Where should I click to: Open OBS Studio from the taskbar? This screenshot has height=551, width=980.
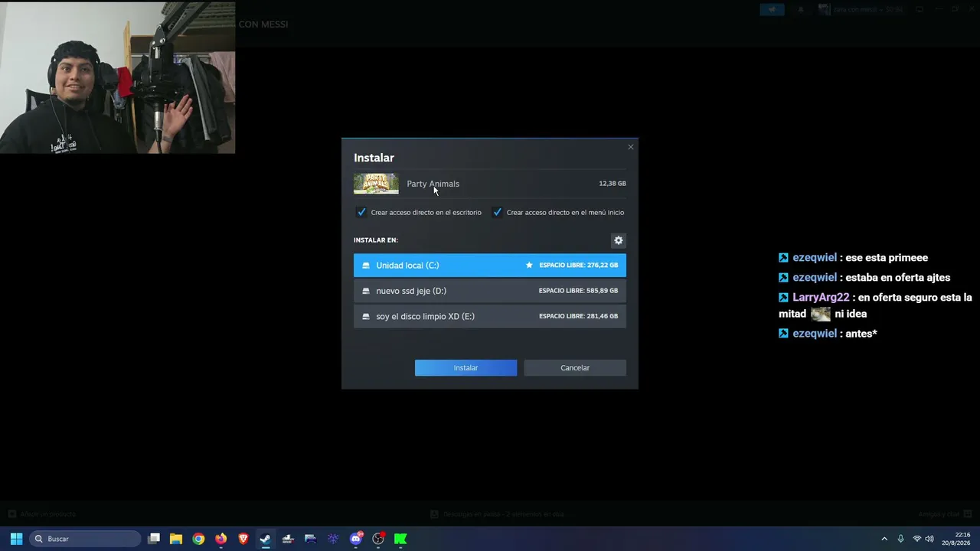(x=378, y=539)
